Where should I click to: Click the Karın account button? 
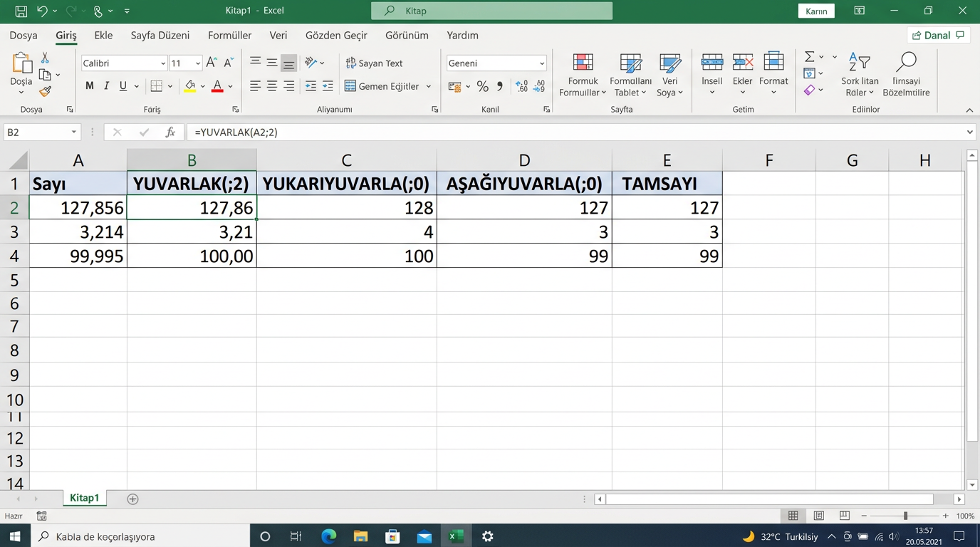[815, 11]
